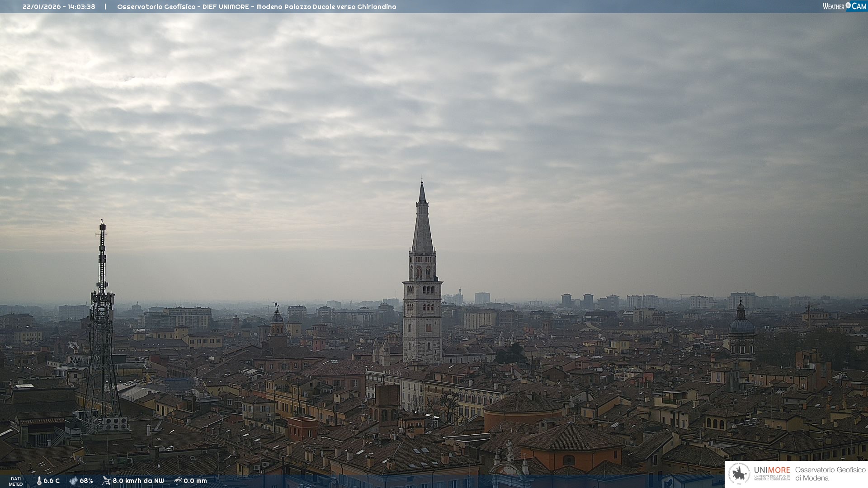The height and width of the screenshot is (488, 868).
Task: Click the rain umbrella precipitation icon
Action: (178, 481)
